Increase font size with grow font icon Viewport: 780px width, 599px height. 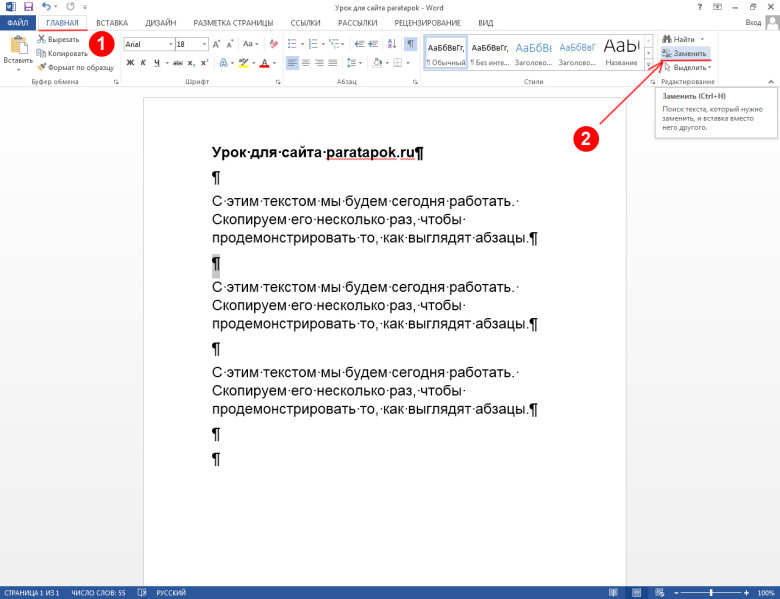coord(216,44)
